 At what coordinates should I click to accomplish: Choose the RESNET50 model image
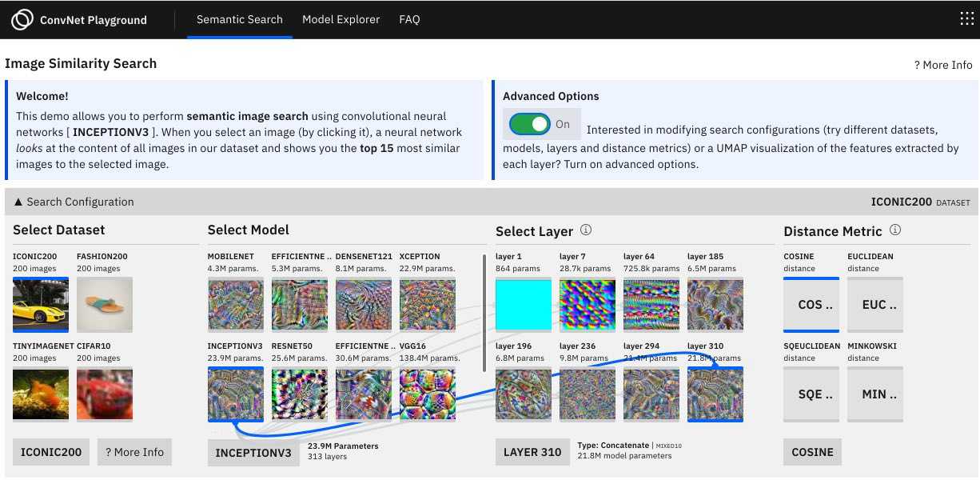(299, 394)
